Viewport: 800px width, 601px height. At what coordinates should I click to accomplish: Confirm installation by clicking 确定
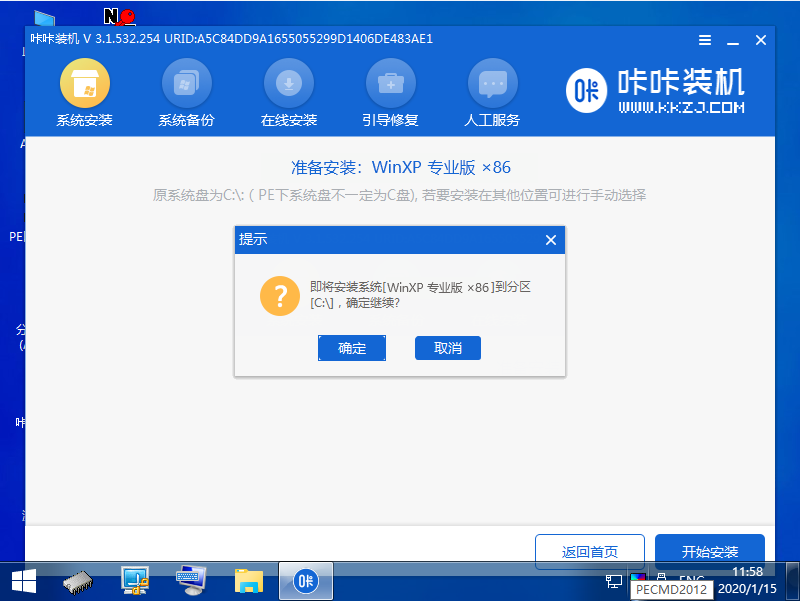(x=352, y=347)
